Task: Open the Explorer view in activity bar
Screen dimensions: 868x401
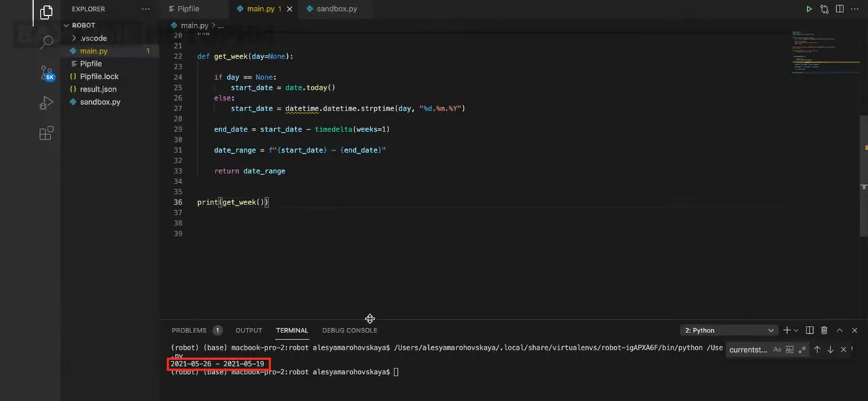Action: pyautogui.click(x=46, y=12)
